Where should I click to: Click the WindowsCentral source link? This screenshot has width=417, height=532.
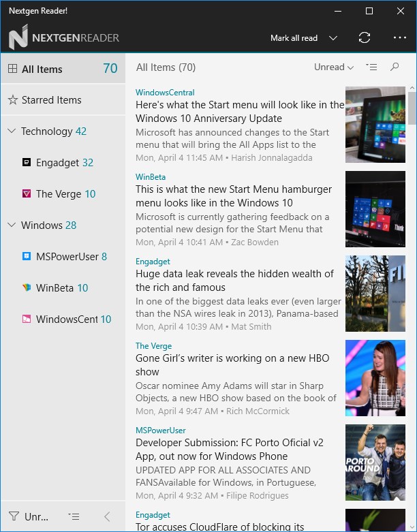point(165,92)
